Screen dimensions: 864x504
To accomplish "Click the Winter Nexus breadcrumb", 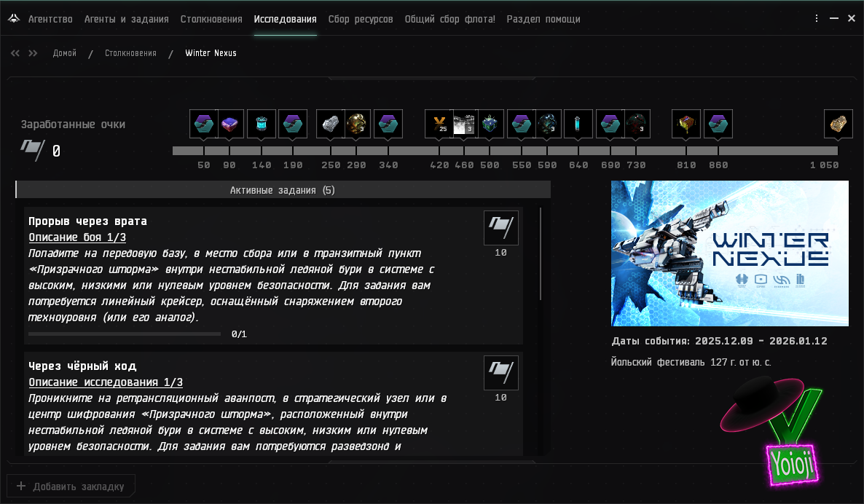I will 211,53.
